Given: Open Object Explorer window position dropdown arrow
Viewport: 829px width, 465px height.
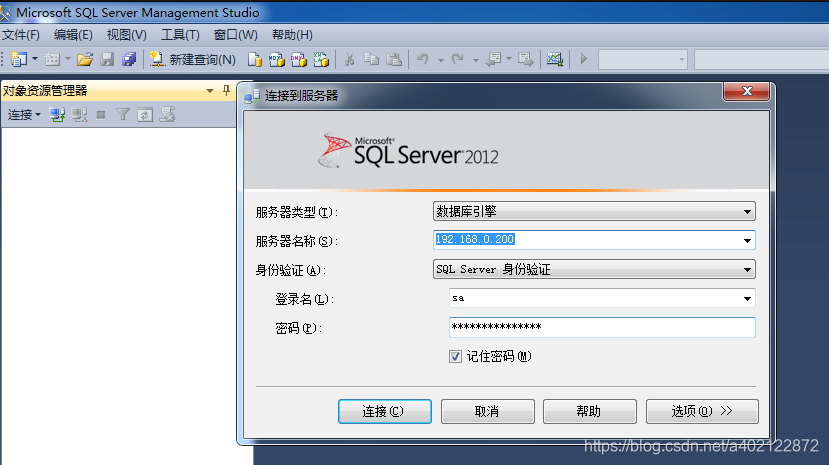Looking at the screenshot, I should [x=210, y=91].
